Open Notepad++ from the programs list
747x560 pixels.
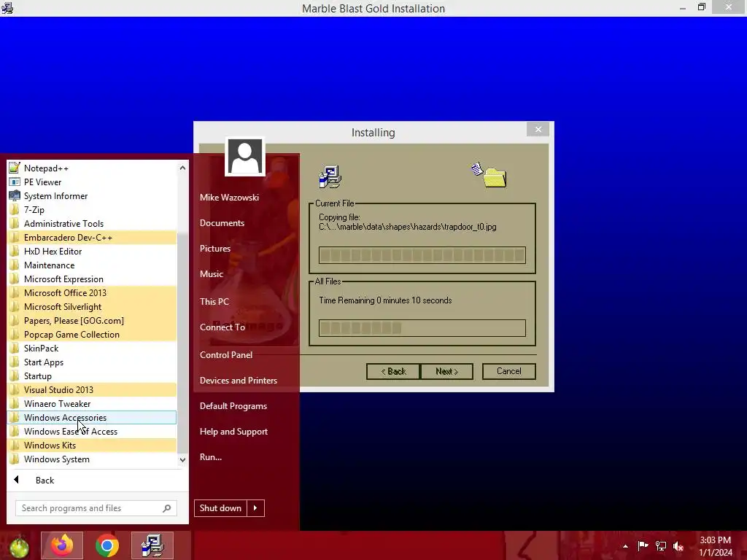[92, 168]
